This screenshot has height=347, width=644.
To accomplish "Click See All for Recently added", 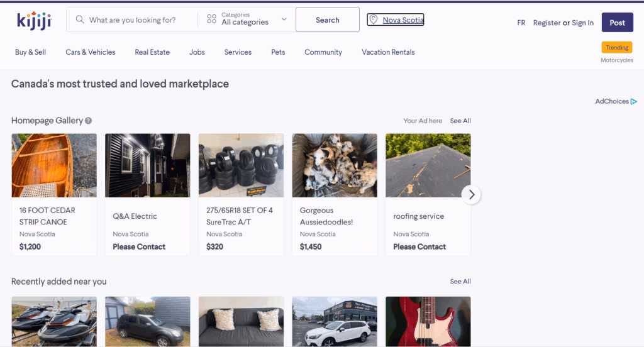I will pyautogui.click(x=460, y=281).
